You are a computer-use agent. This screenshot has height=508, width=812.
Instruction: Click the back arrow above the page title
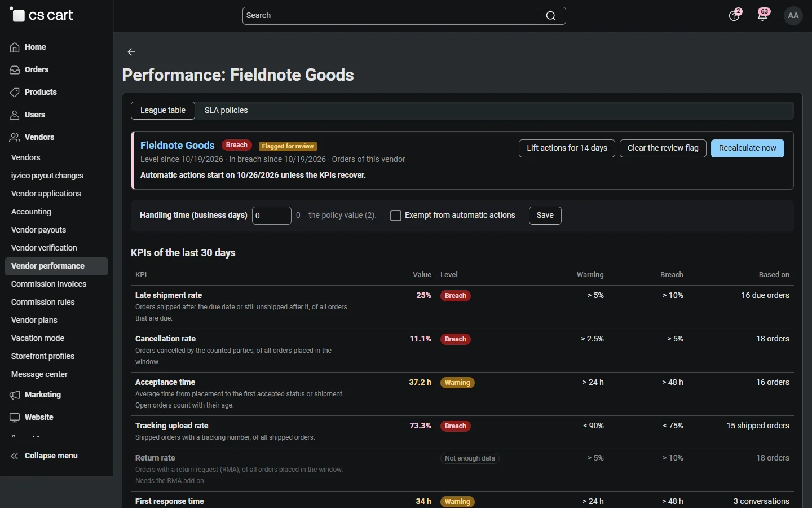click(x=131, y=52)
